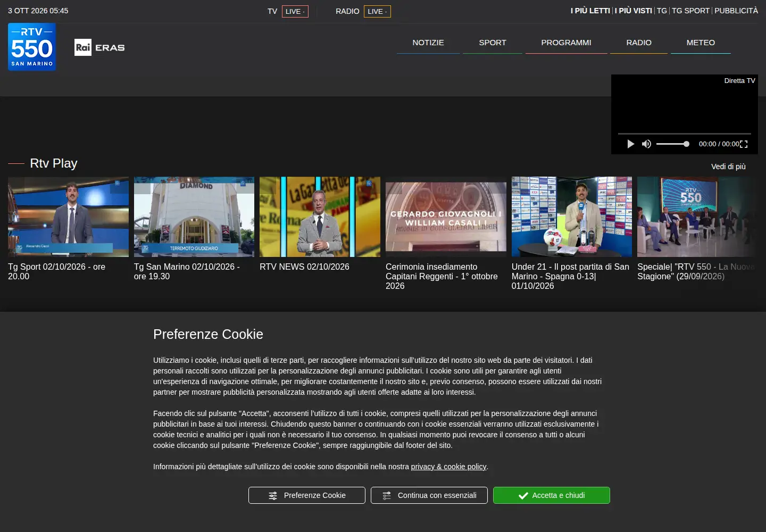
Task: Open the SPORT menu
Action: click(x=493, y=43)
